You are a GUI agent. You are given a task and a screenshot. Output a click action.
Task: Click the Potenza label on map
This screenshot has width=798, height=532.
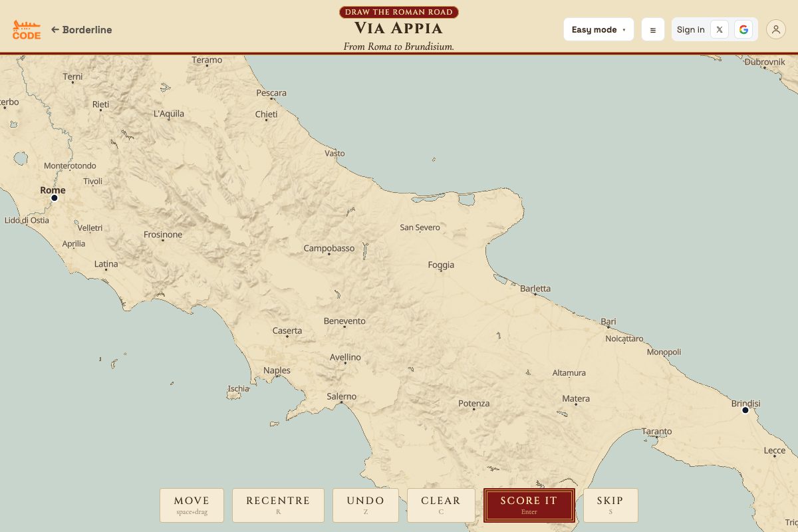tap(473, 404)
